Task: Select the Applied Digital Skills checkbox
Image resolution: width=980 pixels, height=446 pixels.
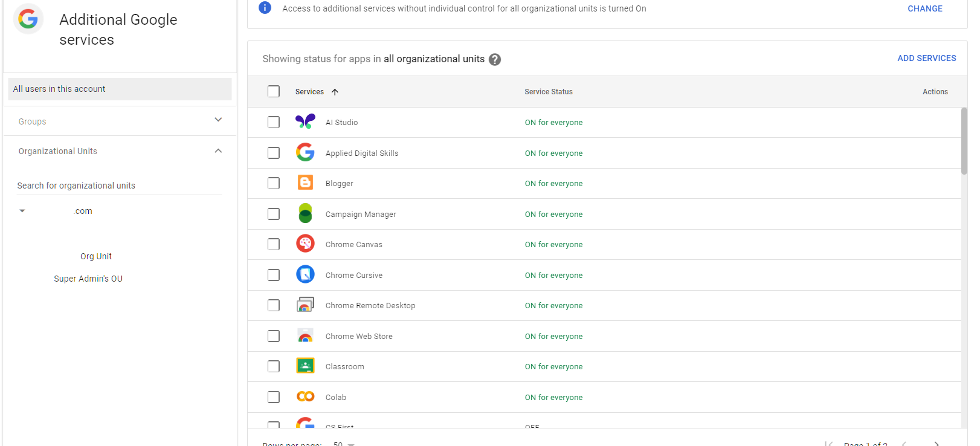Action: coord(274,153)
